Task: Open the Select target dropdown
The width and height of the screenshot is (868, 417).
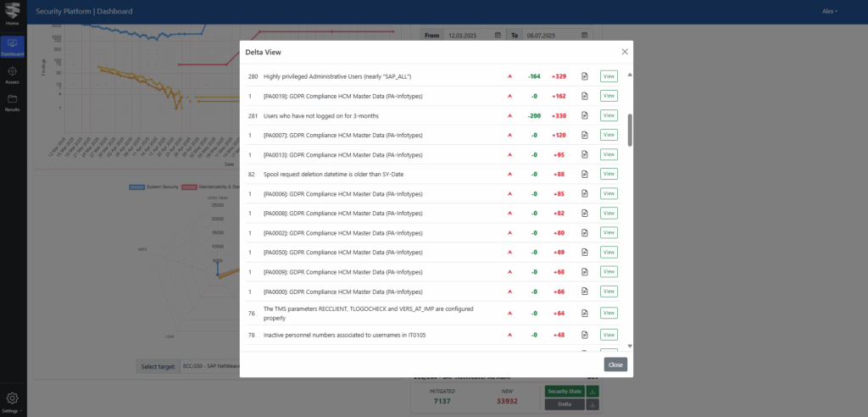Action: (x=209, y=366)
